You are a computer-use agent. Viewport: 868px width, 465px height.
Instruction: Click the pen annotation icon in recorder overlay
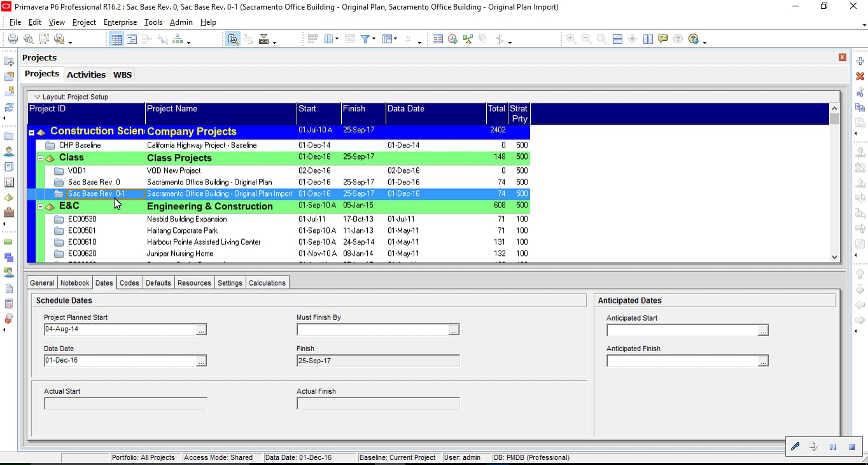(x=795, y=447)
